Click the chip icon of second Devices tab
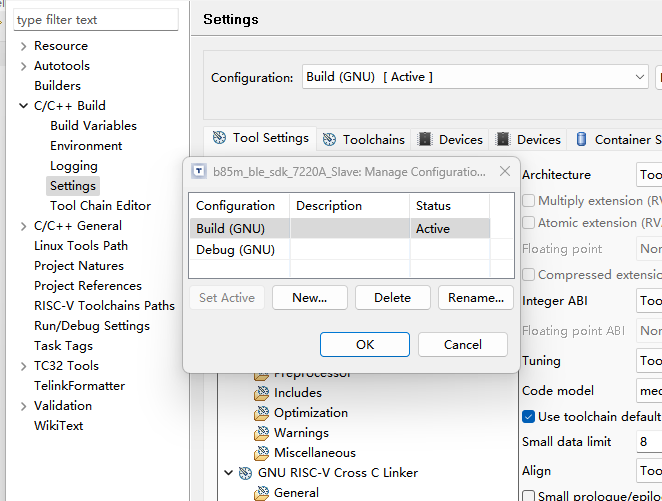This screenshot has width=662, height=501. tap(503, 139)
